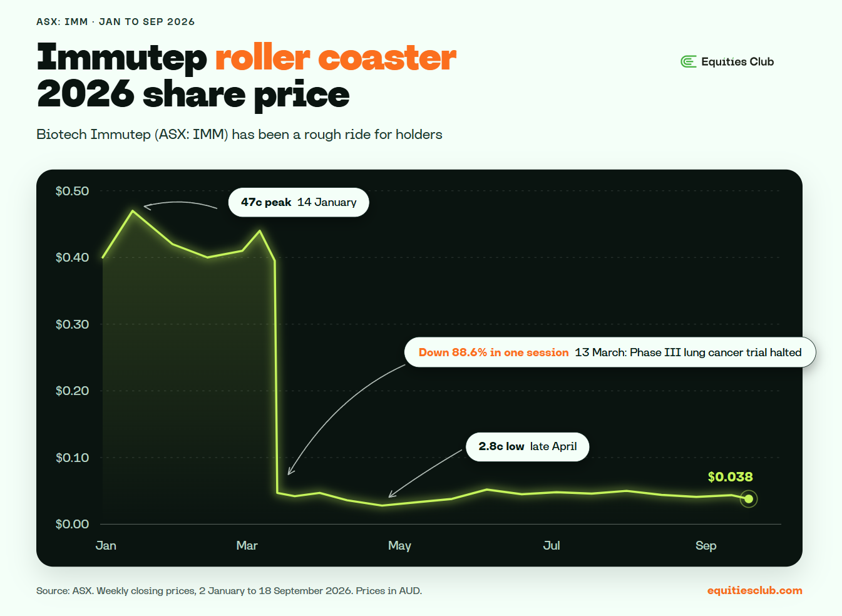Click the May label on the x-axis

(399, 546)
